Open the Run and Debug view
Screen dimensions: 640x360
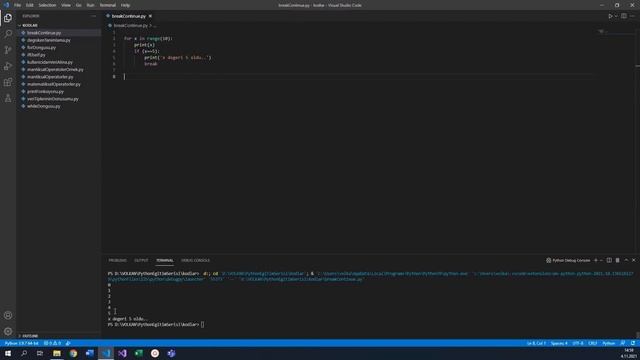(x=8, y=66)
